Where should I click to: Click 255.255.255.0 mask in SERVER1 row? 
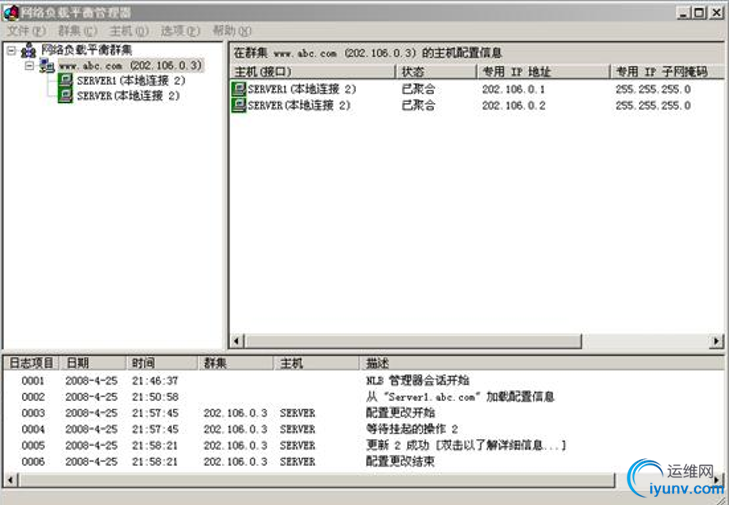[x=653, y=89]
